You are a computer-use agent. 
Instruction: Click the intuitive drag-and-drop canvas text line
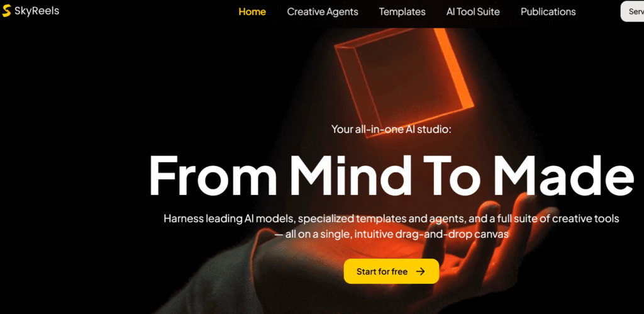391,234
